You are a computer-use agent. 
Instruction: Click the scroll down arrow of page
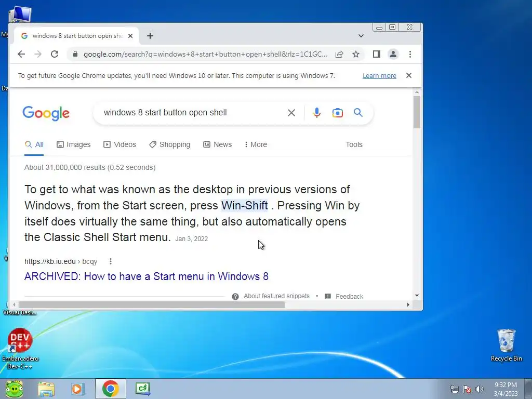point(417,296)
